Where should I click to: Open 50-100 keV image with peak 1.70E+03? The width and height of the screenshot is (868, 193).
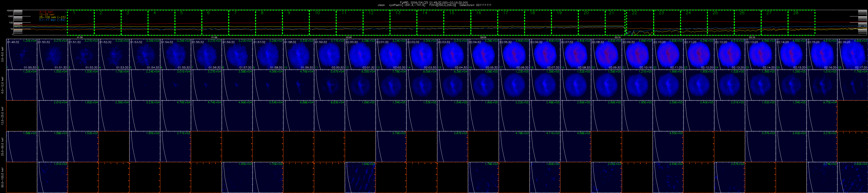(268, 177)
